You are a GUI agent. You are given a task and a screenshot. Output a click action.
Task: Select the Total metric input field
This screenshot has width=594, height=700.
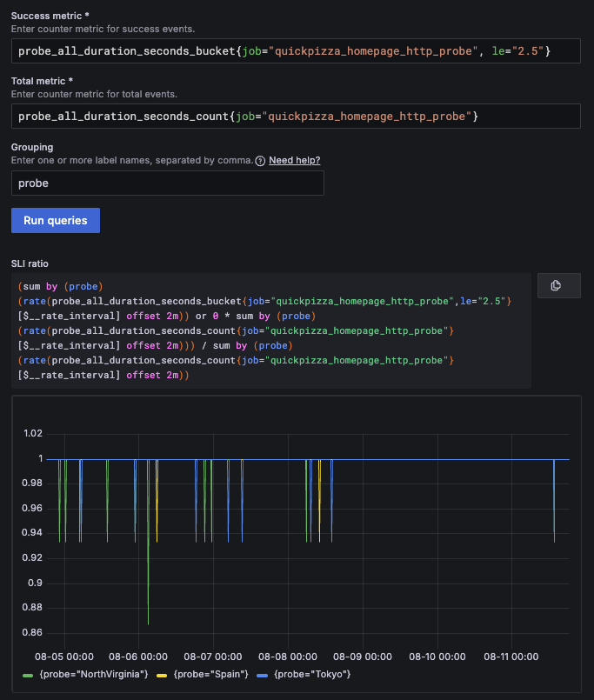coord(296,116)
